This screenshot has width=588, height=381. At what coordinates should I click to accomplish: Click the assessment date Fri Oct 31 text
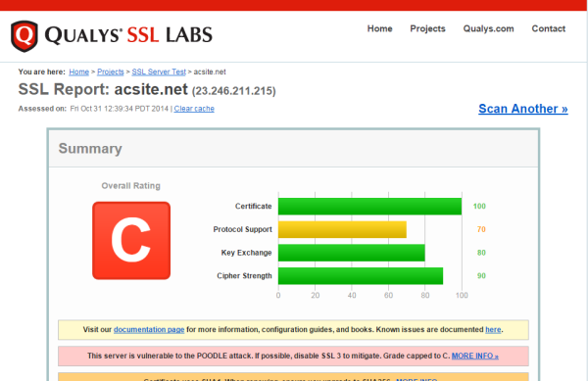(120, 109)
